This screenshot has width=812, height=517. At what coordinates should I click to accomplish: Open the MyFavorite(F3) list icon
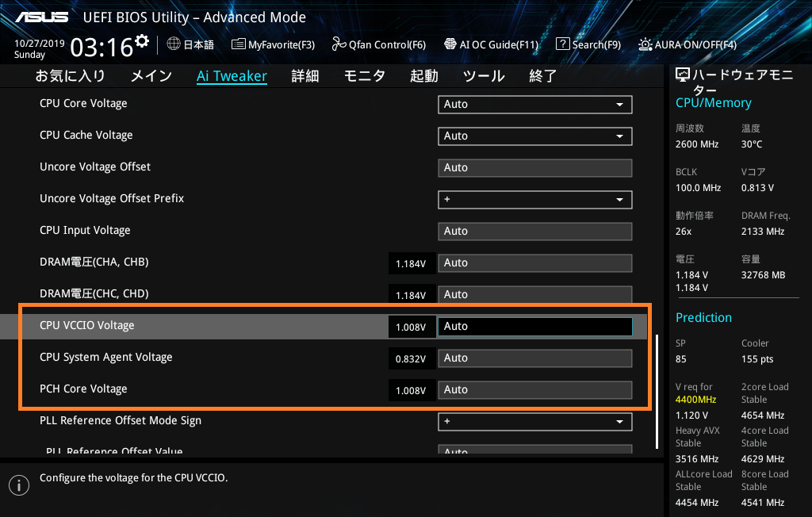pyautogui.click(x=238, y=44)
